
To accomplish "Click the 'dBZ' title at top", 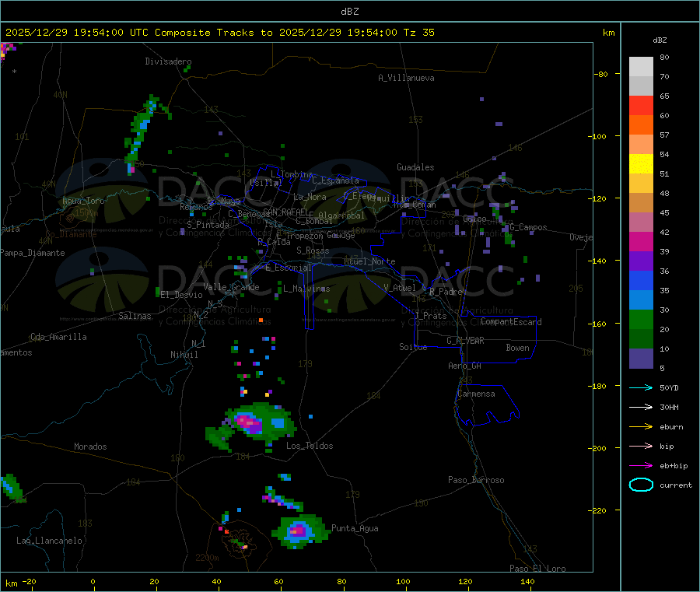I will [349, 12].
